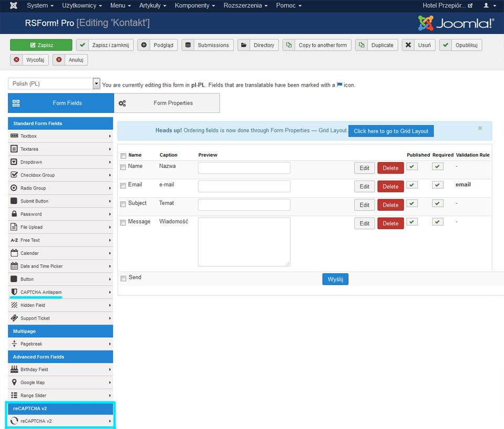
Task: Expand the Textarea field arrow
Action: pyautogui.click(x=110, y=149)
